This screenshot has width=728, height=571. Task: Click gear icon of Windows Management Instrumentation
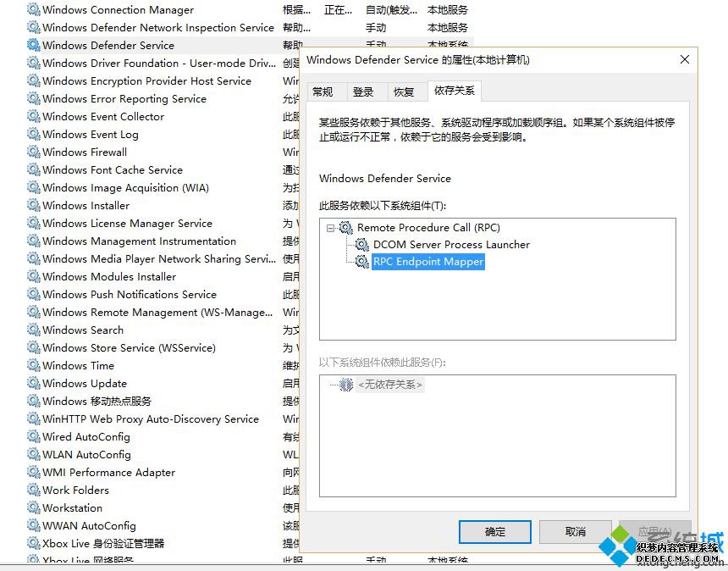tap(33, 241)
